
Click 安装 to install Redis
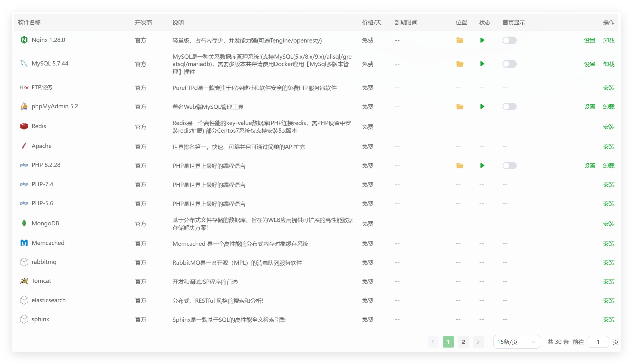tap(609, 127)
